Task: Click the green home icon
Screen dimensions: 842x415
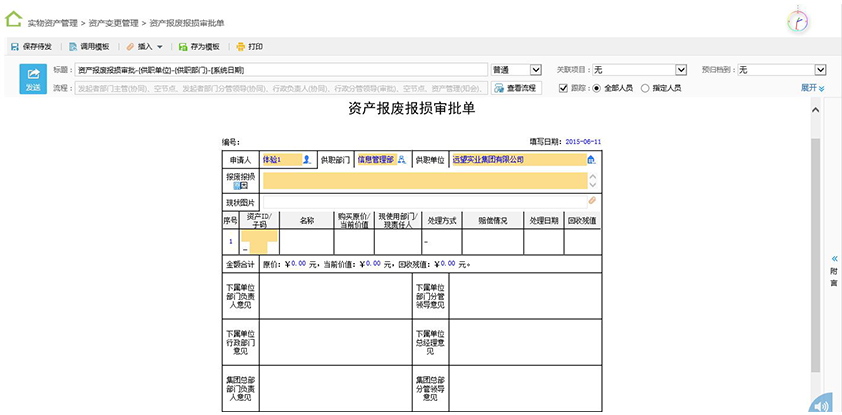Action: 13,19
